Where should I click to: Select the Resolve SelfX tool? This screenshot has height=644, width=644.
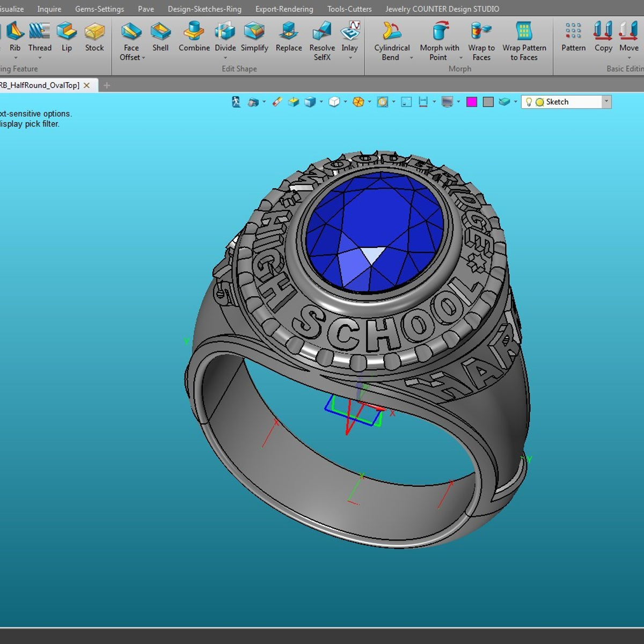(x=322, y=41)
